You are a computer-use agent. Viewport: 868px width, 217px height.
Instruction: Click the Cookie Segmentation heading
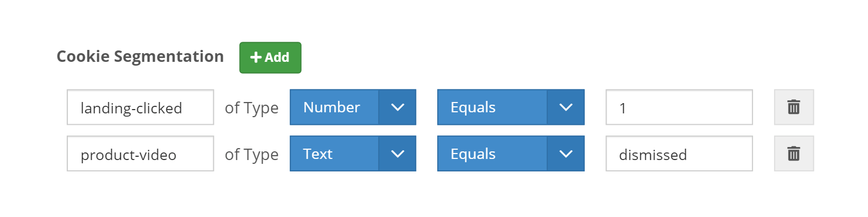140,56
